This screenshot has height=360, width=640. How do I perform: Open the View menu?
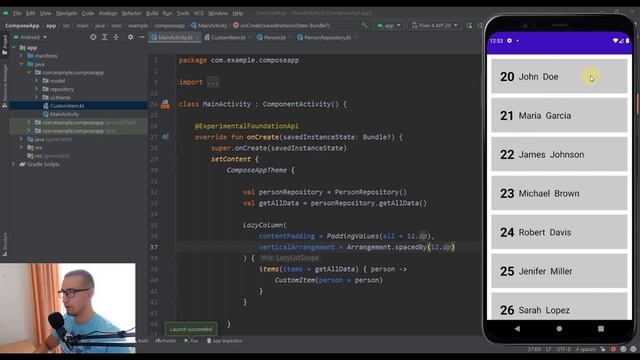point(45,13)
